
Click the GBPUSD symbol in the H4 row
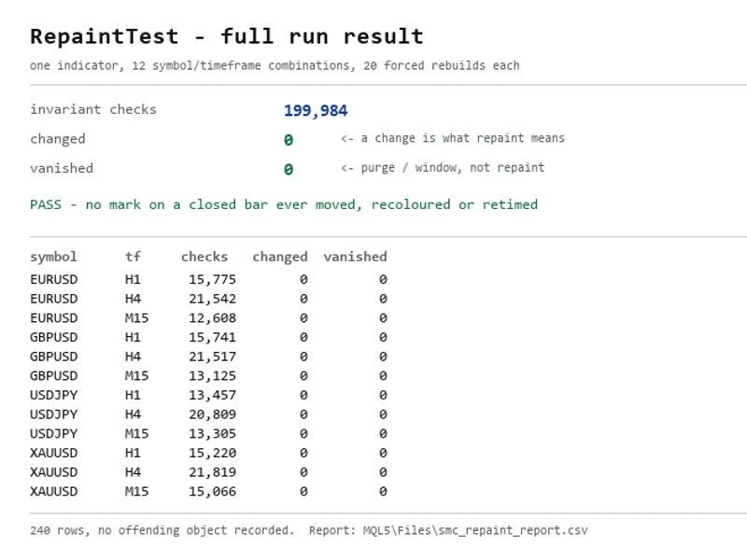[54, 357]
